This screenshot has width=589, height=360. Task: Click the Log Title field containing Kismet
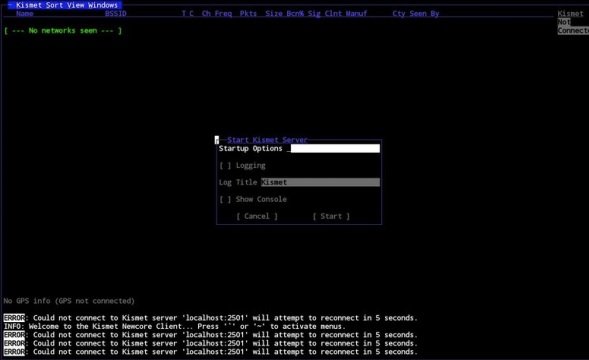pyautogui.click(x=320, y=182)
